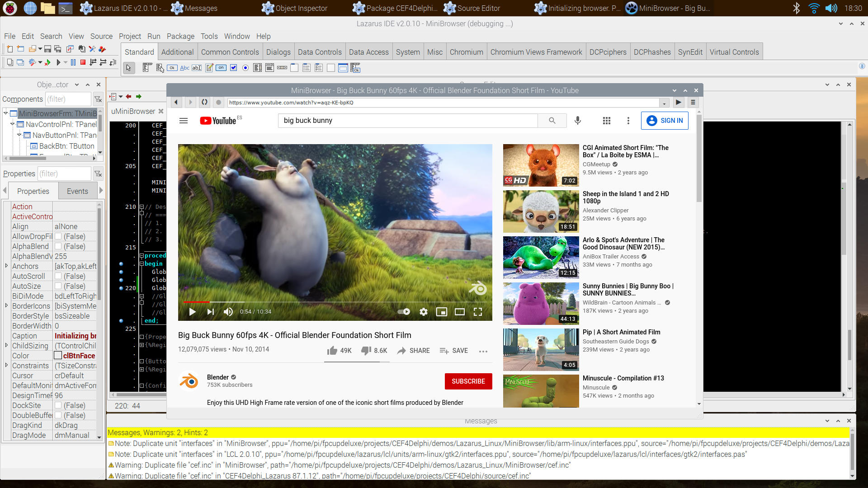Open the Blender channel link
This screenshot has width=868, height=488.
[x=218, y=377]
